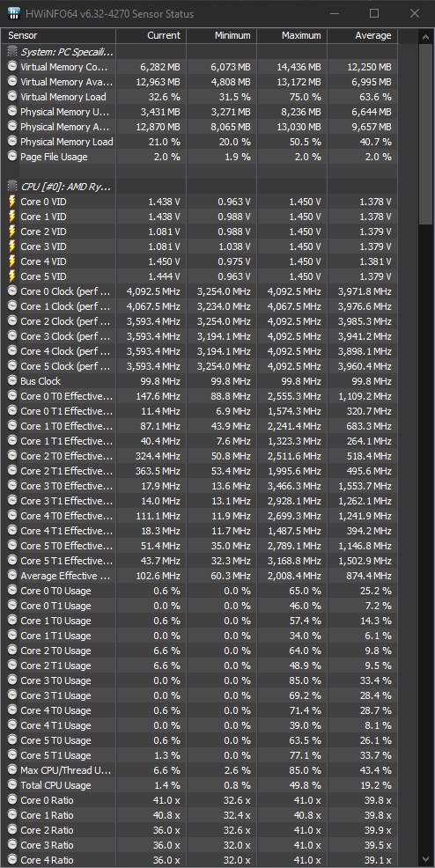This screenshot has width=435, height=868.
Task: Select the Core 5 Clock (perf) row
Action: click(x=201, y=366)
